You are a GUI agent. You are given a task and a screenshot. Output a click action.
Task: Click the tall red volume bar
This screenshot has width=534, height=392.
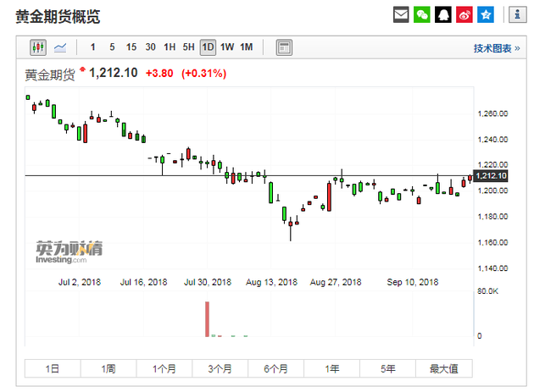(206, 319)
